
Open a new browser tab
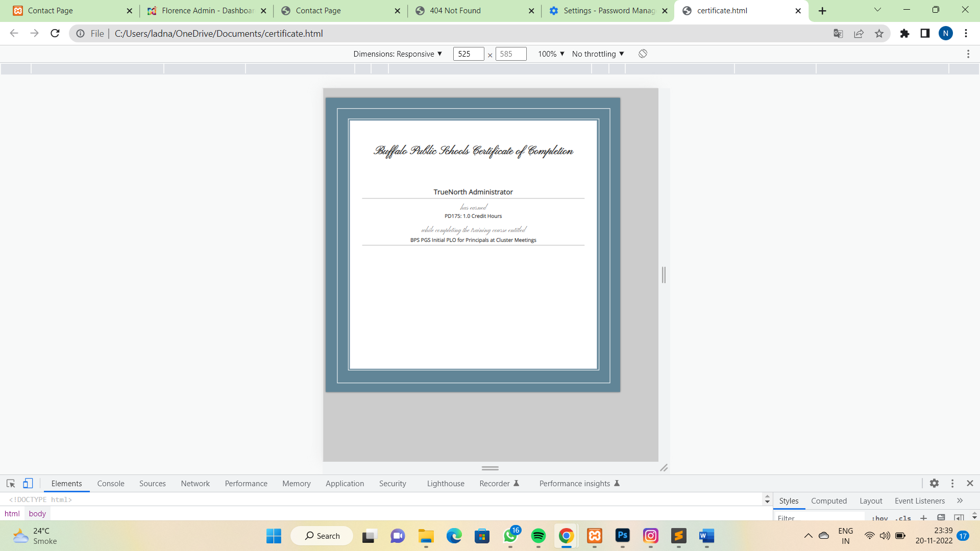pyautogui.click(x=822, y=11)
